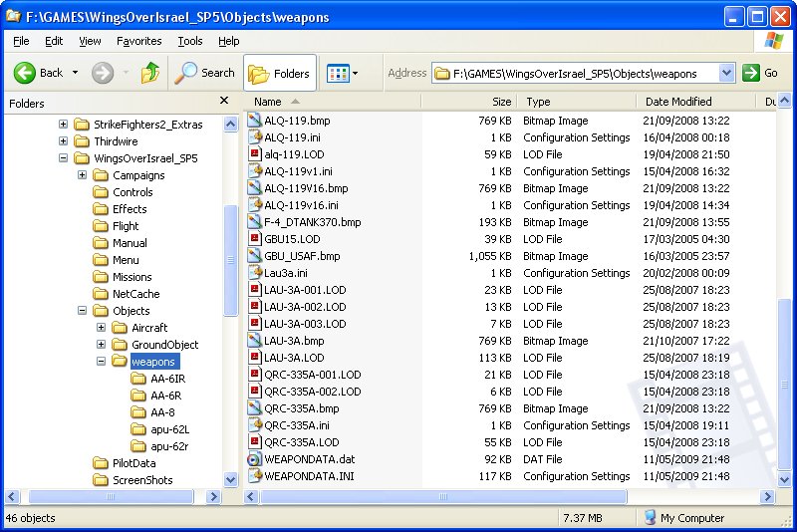Viewport: 797px width, 532px height.
Task: Click the folder tree vertical scrollbar thumb
Action: (230, 260)
